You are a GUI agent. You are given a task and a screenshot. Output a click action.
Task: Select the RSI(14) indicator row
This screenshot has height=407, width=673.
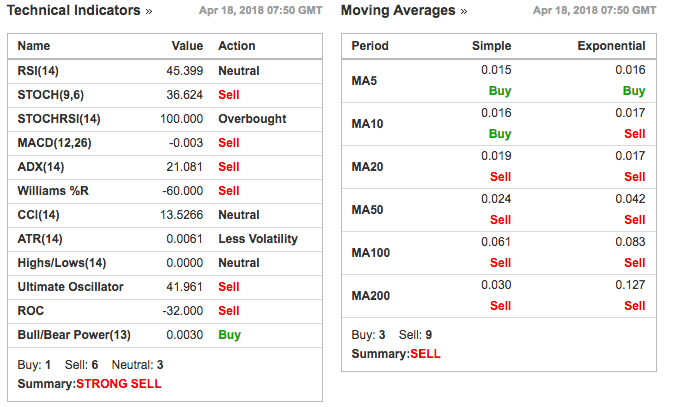(165, 71)
